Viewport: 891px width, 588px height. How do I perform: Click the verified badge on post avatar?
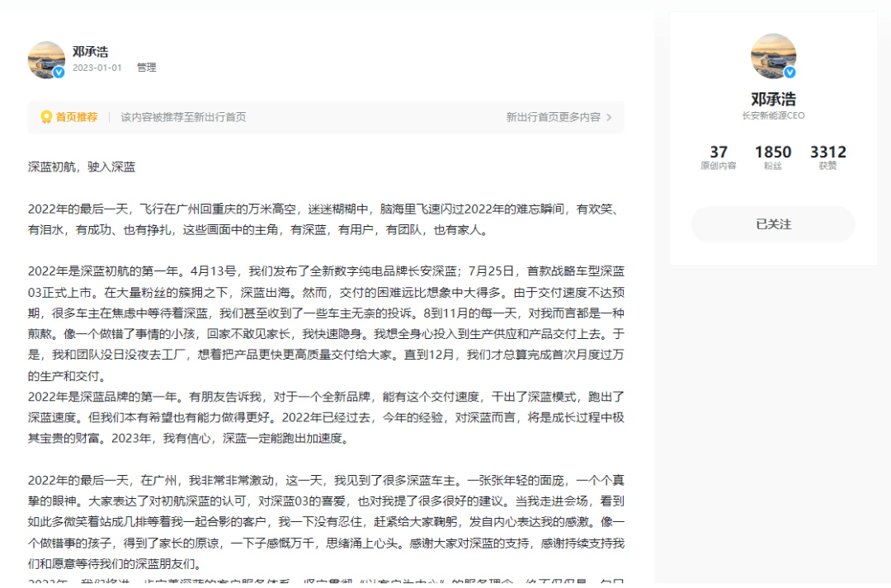coord(59,73)
